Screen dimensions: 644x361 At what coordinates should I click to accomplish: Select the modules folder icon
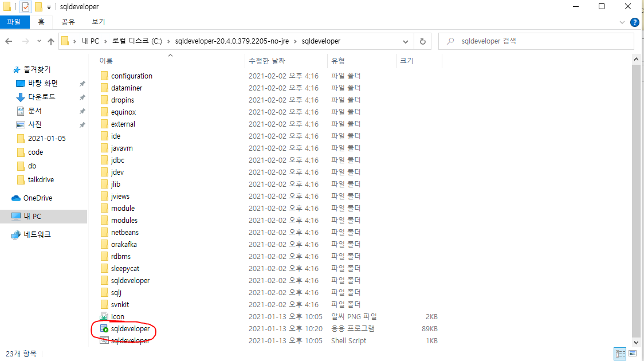pyautogui.click(x=104, y=221)
